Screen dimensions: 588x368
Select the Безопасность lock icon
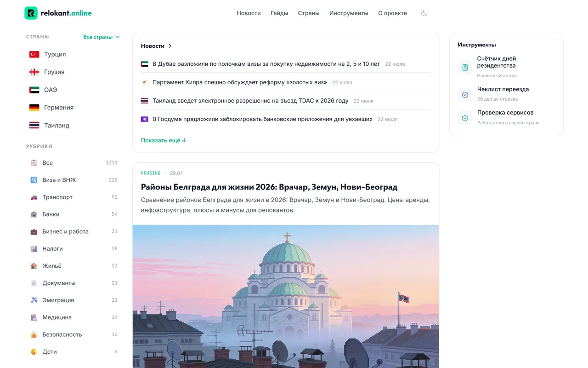click(x=34, y=334)
